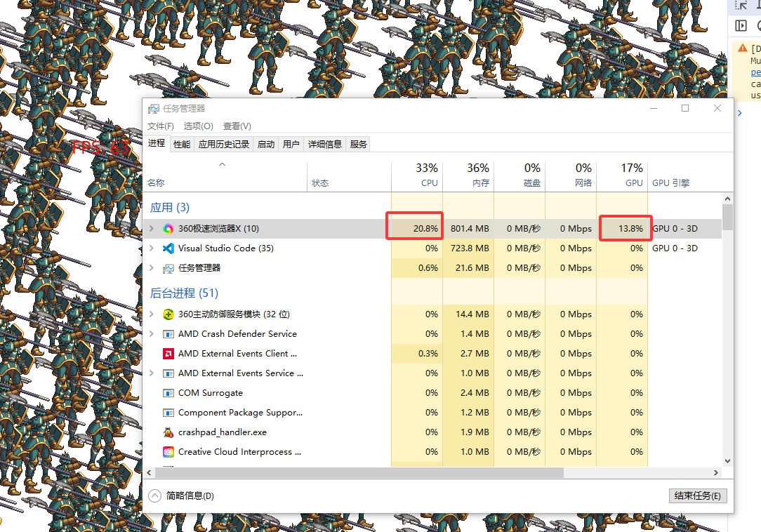Click the Task Manager title bar icon
The height and width of the screenshot is (532, 761).
click(x=153, y=109)
